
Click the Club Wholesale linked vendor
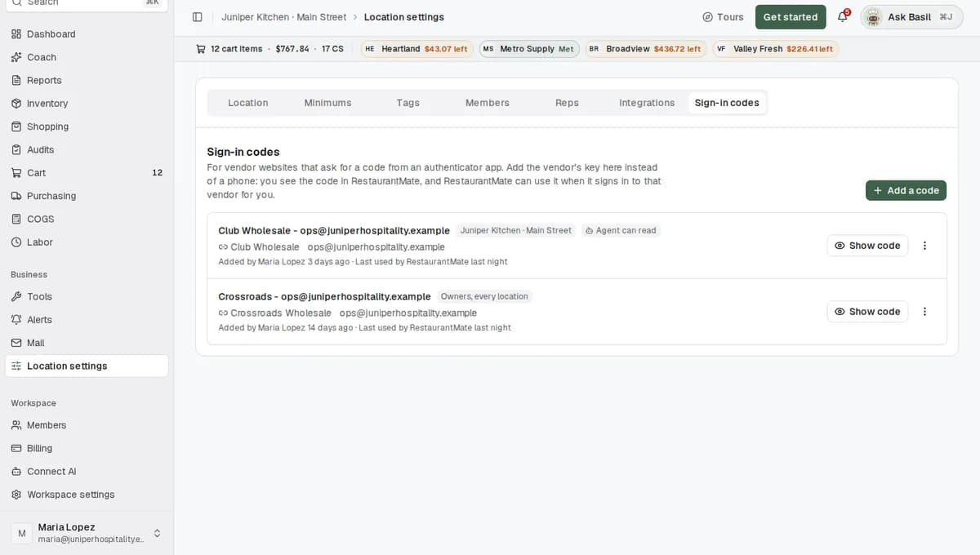click(x=259, y=247)
